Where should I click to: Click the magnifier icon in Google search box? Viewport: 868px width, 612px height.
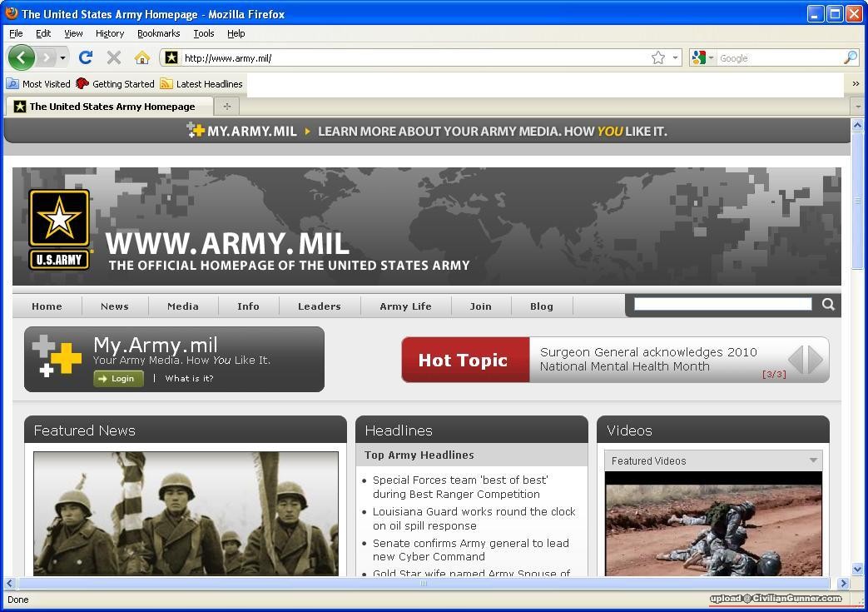pyautogui.click(x=850, y=57)
